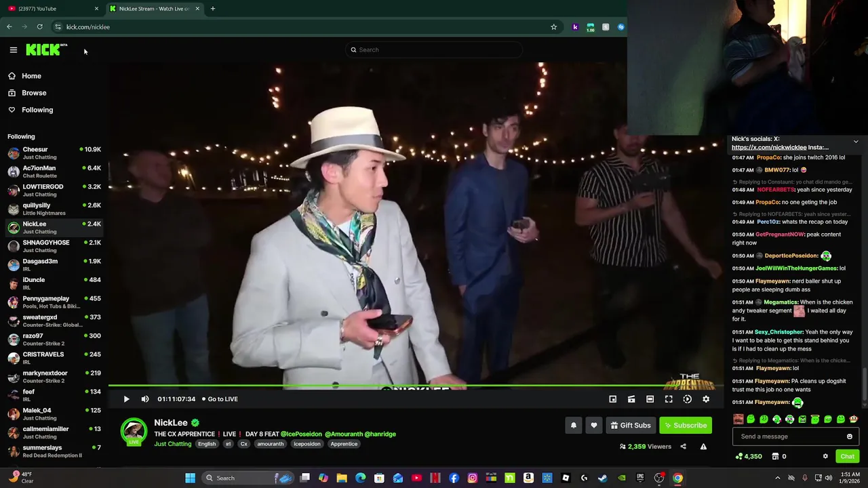Select the English tag

point(207,444)
